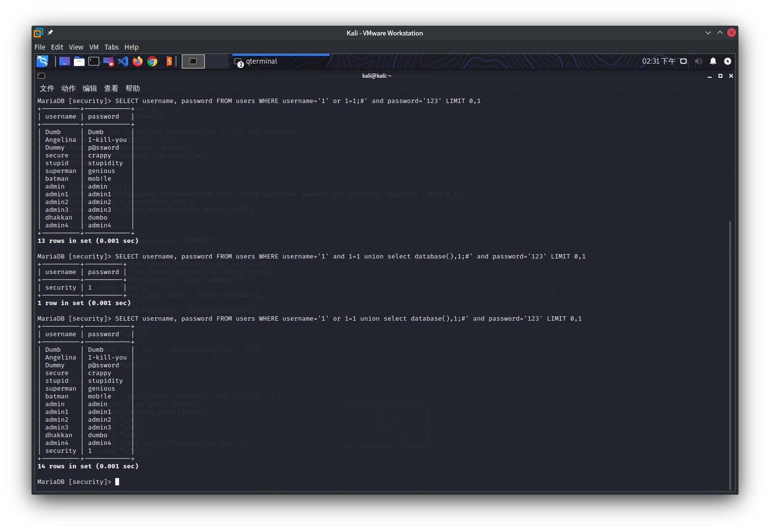Click 'LIMIT 0,1' in the first SELECT query
Screen dimensions: 770x532
463,101
